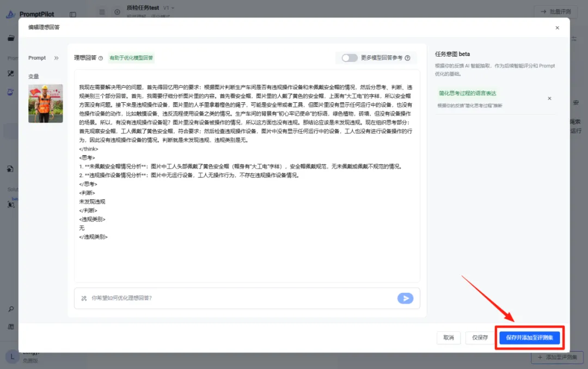Select the Prompt tab label
This screenshot has width=588, height=369.
[x=37, y=58]
